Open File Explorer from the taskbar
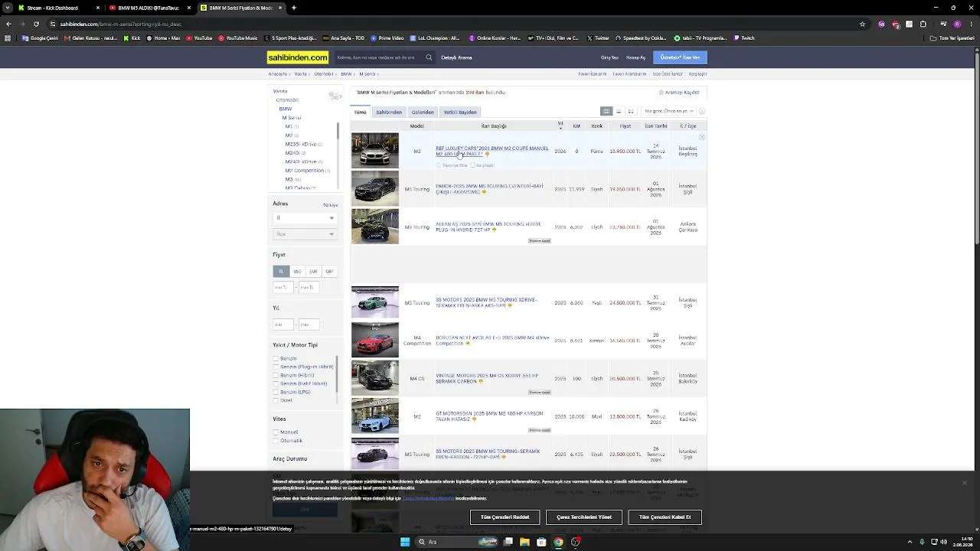This screenshot has height=551, width=980. (x=524, y=542)
